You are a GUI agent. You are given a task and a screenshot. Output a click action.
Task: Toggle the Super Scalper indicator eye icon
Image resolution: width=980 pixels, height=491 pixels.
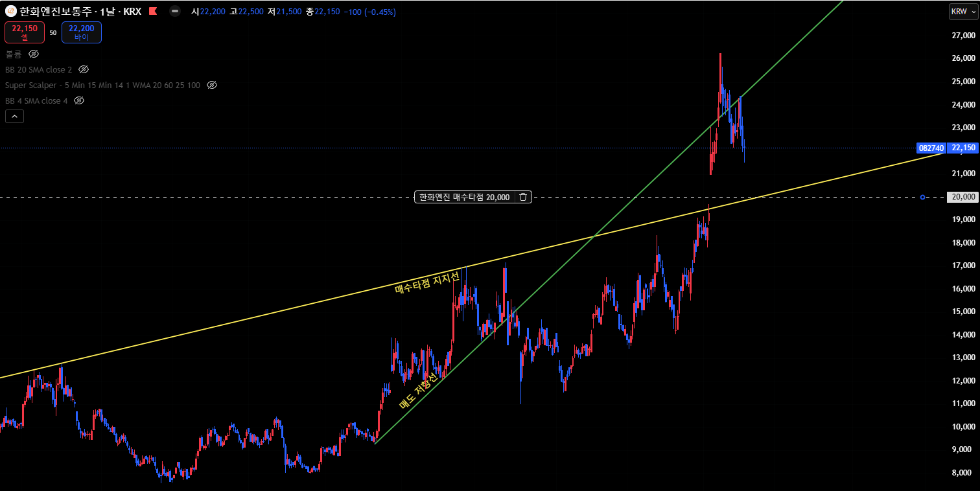coord(211,85)
